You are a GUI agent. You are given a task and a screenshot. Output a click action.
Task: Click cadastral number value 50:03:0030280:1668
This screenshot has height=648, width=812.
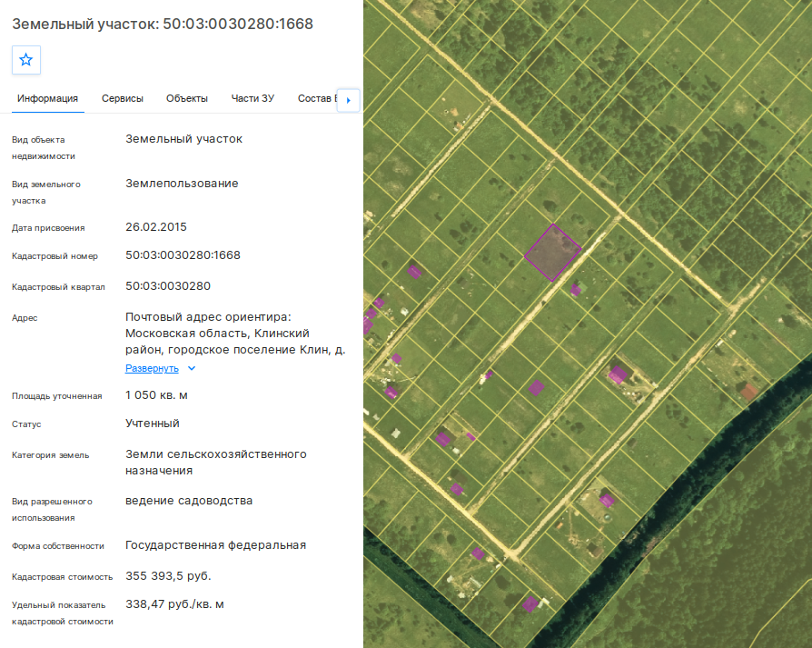[183, 255]
